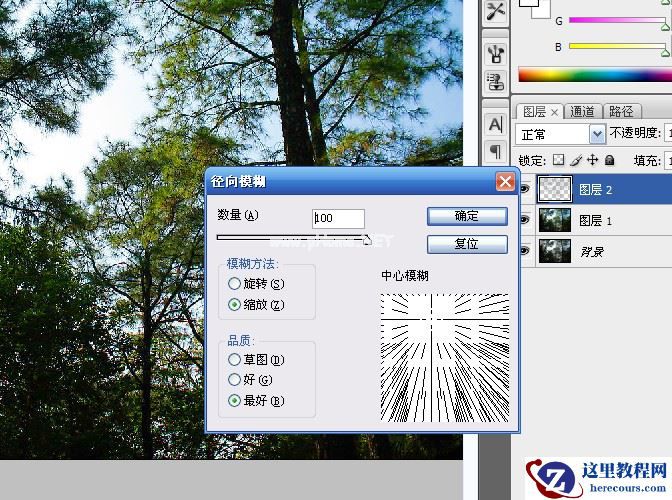Screen dimensions: 672x500
Task: Pick a color from the spectrum ramp
Action: pos(595,75)
